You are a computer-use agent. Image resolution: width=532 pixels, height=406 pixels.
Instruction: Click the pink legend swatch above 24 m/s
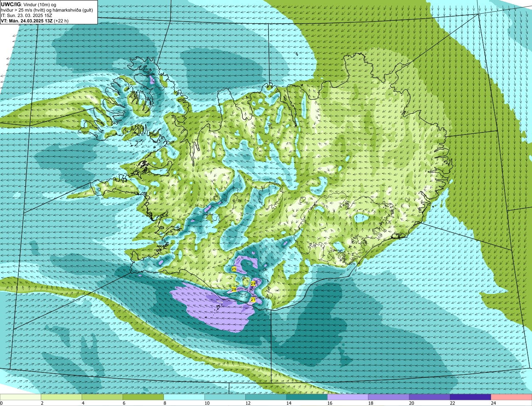pos(512,397)
